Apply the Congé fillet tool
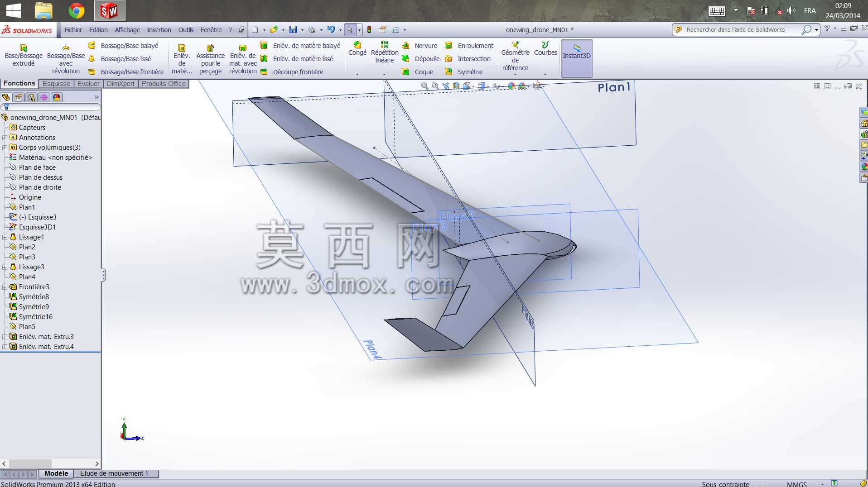 point(357,49)
